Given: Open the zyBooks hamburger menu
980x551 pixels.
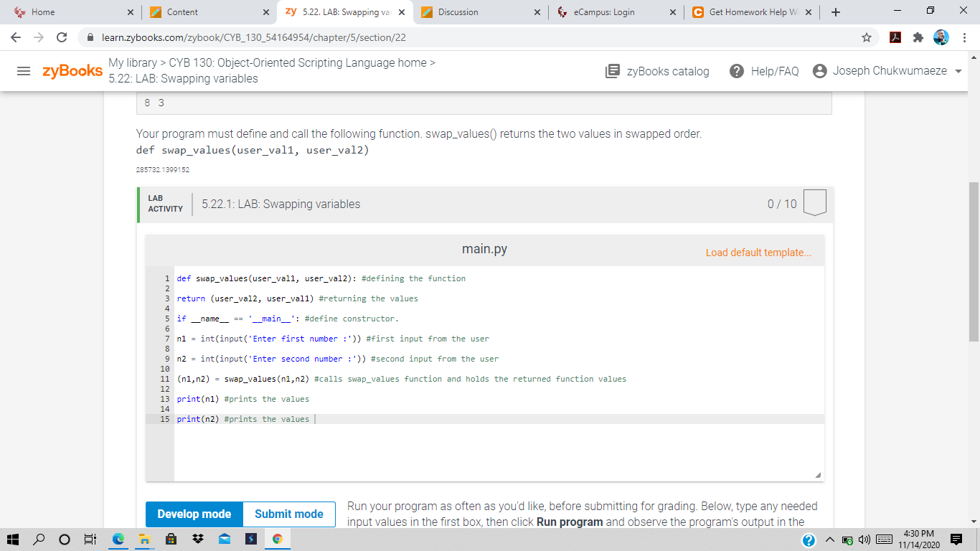Looking at the screenshot, I should click(24, 71).
